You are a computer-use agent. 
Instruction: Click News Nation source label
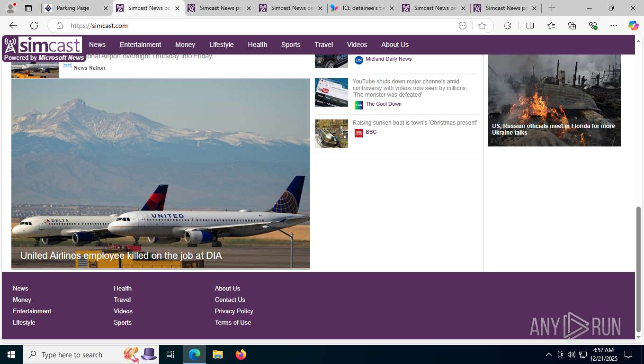click(x=89, y=68)
